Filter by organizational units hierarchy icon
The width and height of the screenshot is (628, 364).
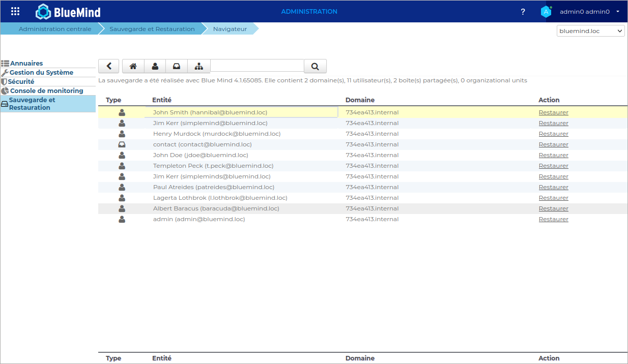click(x=199, y=66)
